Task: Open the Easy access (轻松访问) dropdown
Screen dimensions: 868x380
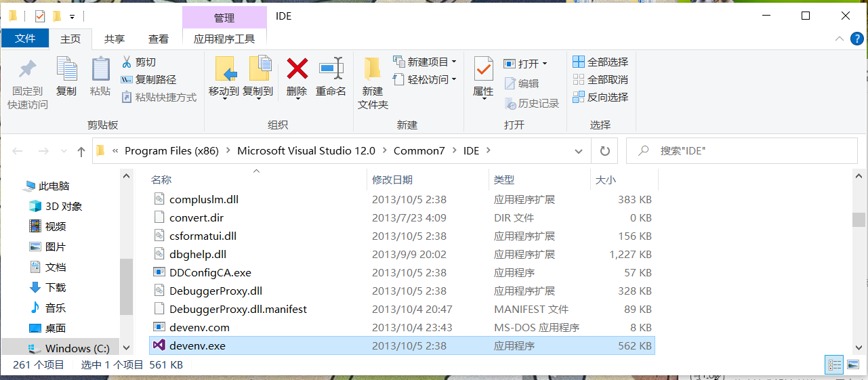Action: tap(425, 79)
